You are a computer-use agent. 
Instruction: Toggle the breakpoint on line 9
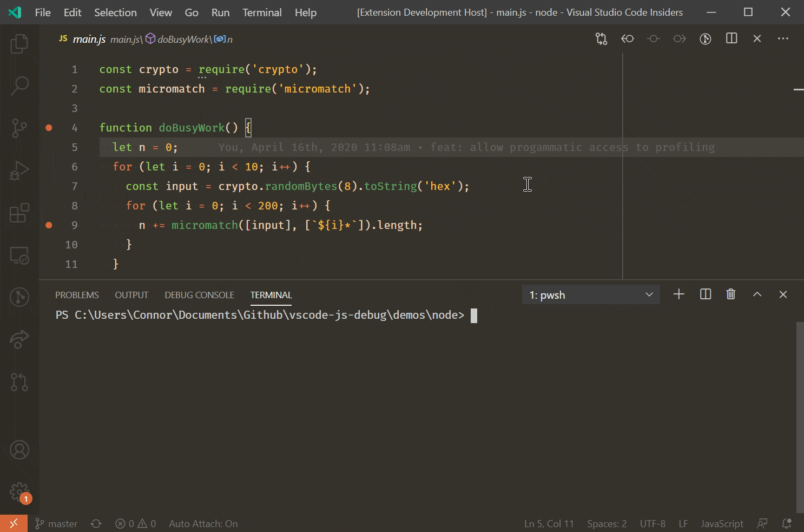(49, 225)
